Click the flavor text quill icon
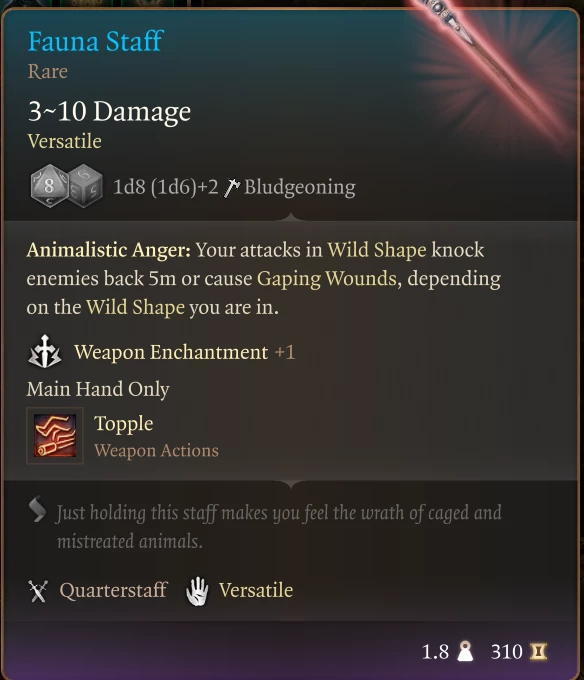Screen dimensions: 584x680 (38, 509)
